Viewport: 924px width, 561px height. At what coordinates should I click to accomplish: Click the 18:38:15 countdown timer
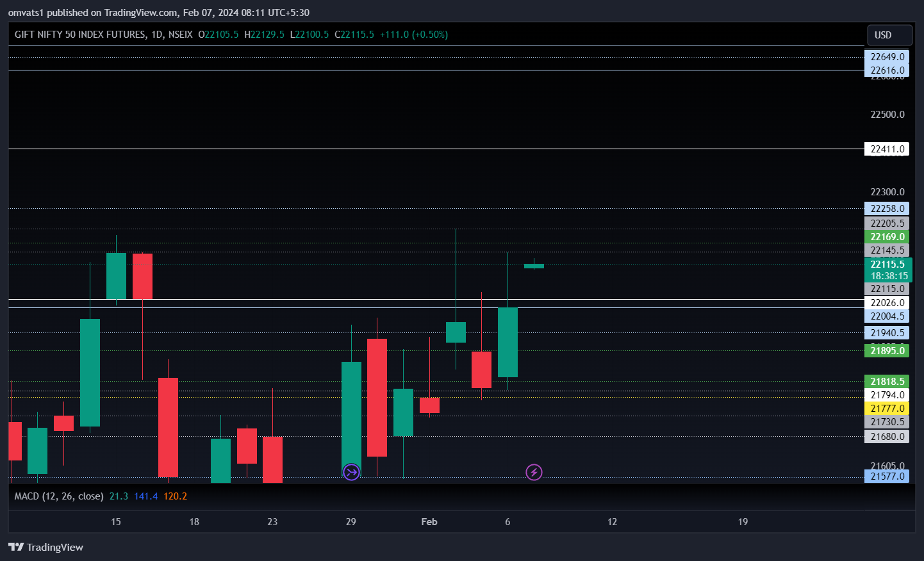click(889, 276)
